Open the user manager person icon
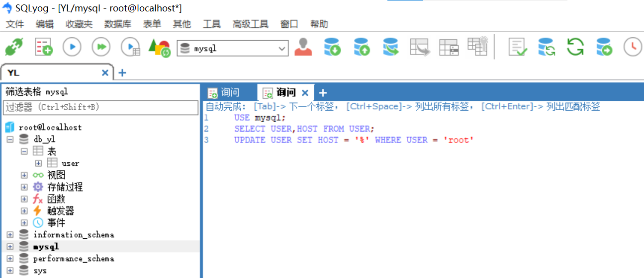The width and height of the screenshot is (644, 278). coord(303,47)
